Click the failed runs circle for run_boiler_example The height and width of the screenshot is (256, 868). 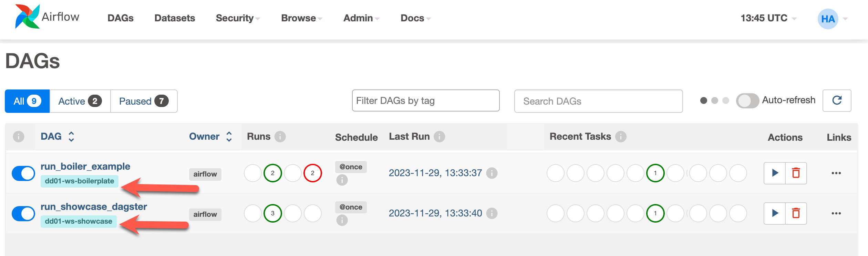(x=313, y=173)
